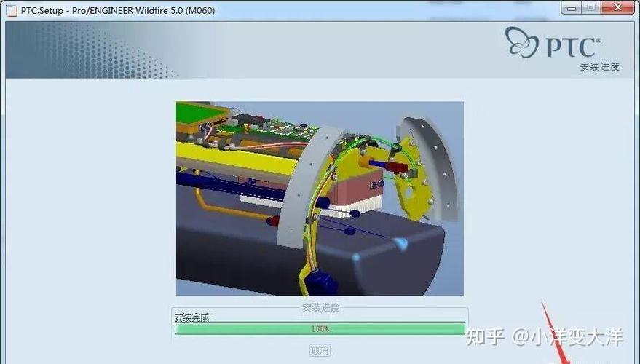The image size is (640, 364).
Task: Close the PTC.Setup window
Action: (x=617, y=8)
